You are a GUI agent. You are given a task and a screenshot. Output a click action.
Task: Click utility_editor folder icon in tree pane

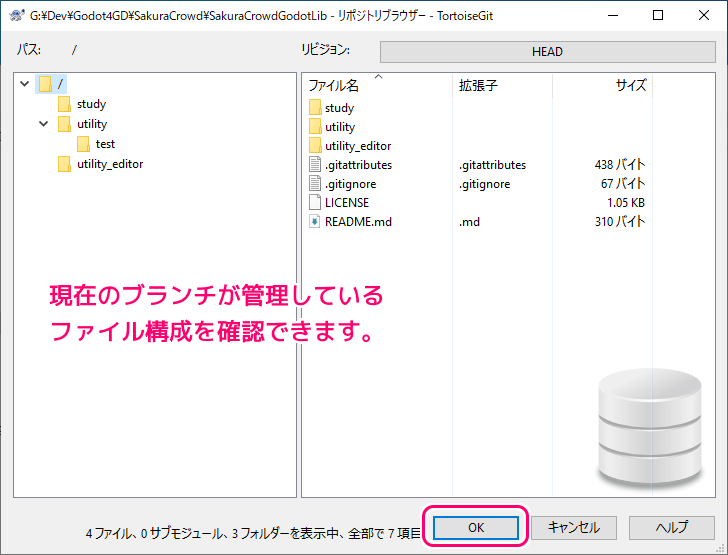tap(65, 164)
